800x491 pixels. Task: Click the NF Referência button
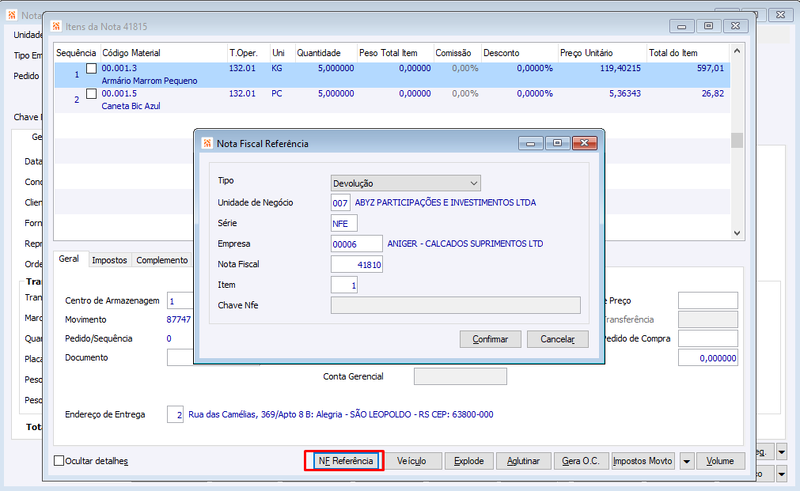click(x=345, y=461)
